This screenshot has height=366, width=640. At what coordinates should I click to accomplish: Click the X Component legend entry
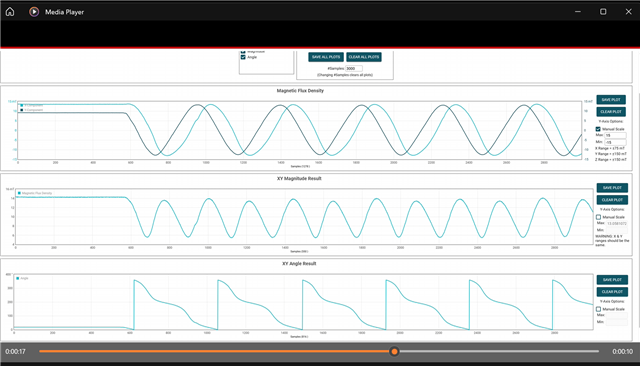click(x=32, y=105)
